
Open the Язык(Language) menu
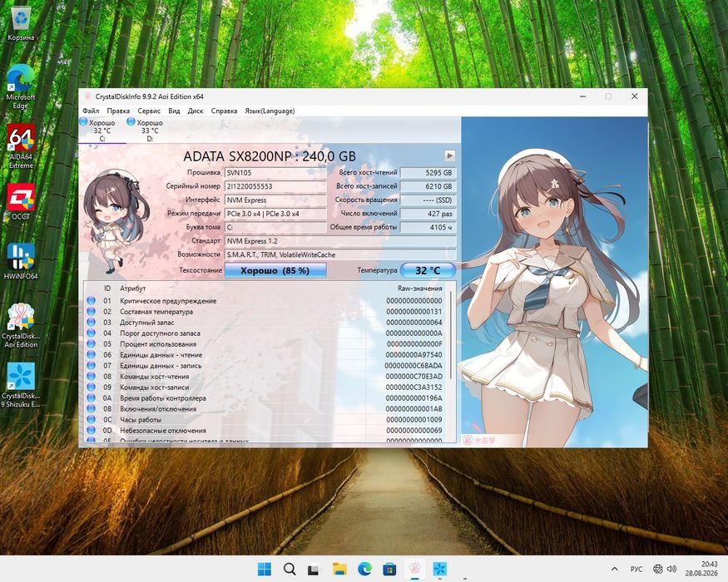tap(270, 111)
